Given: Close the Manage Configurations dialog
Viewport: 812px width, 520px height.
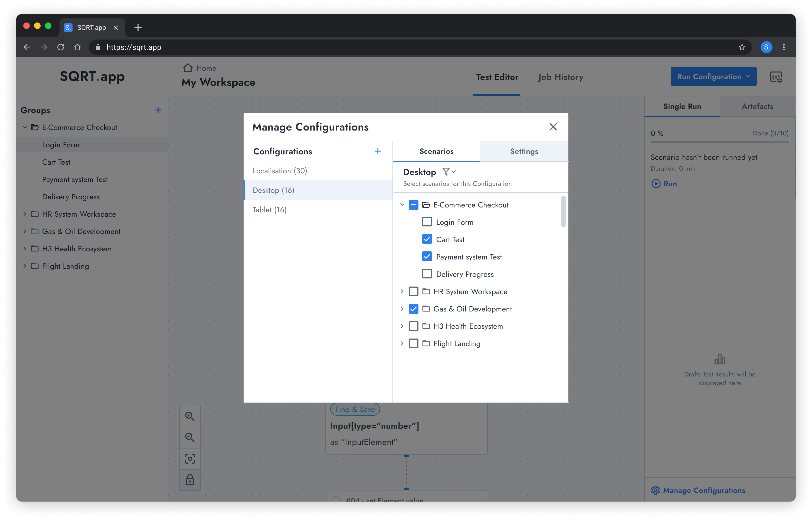Looking at the screenshot, I should pyautogui.click(x=553, y=127).
